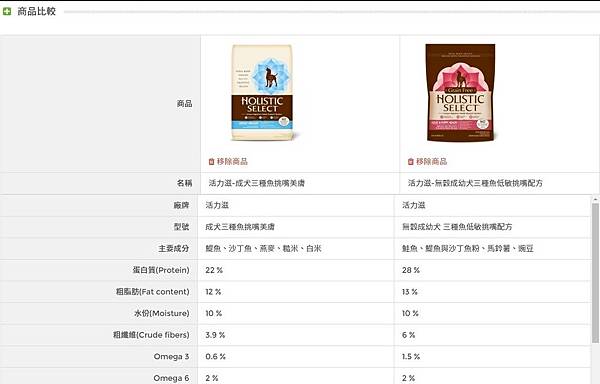
Task: Click model cell 成犬三種魚挑嘴美膚
Action: [x=240, y=227]
